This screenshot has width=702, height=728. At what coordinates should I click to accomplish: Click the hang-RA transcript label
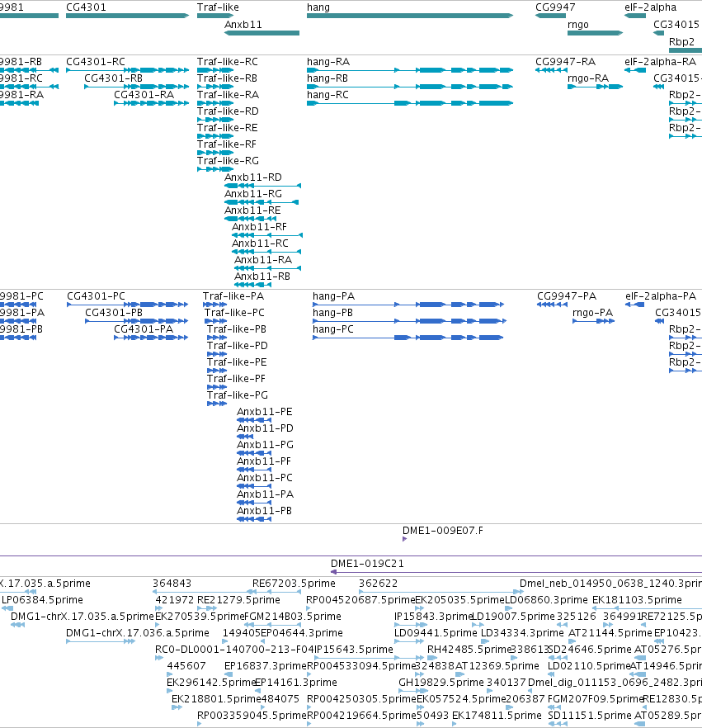coord(328,62)
